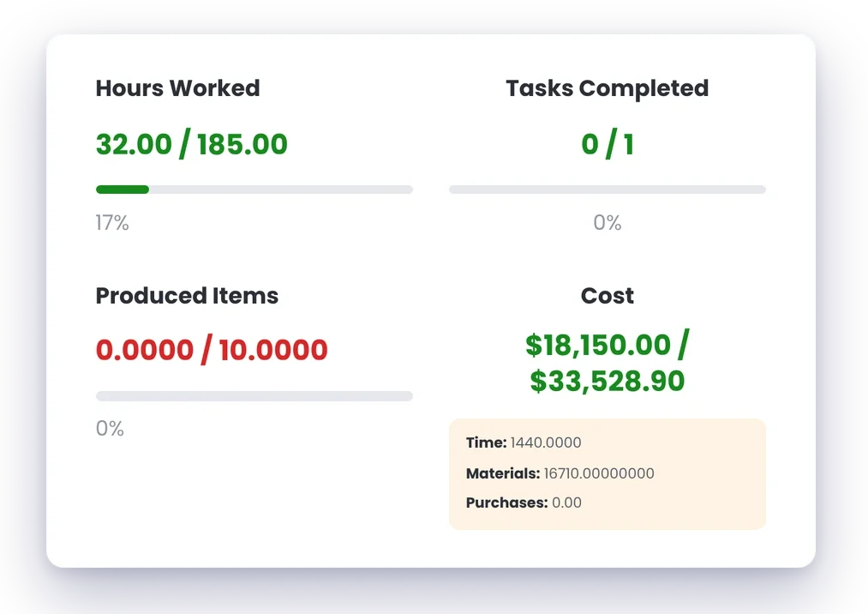
Task: Select the 32.00 / 185.00 hours value
Action: [x=192, y=145]
